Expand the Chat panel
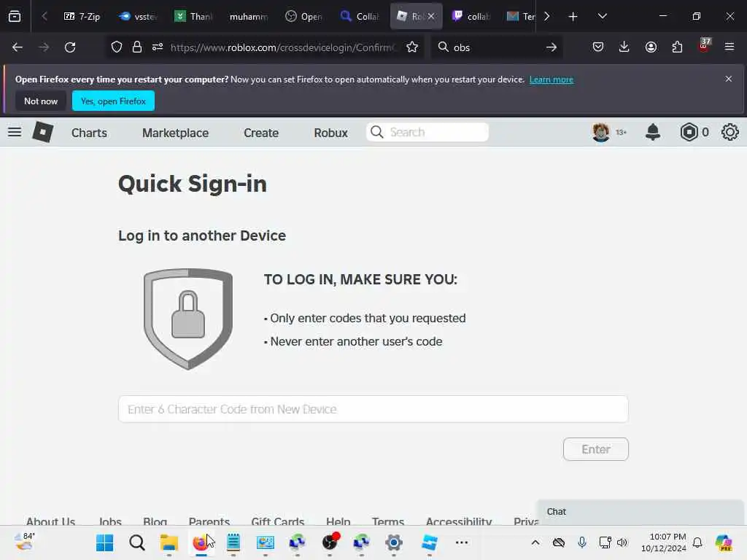Screen dimensions: 747x560 click(x=640, y=511)
